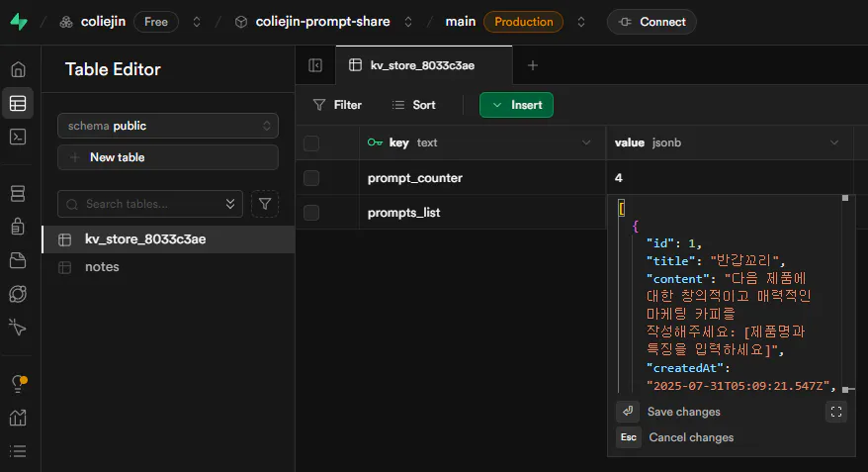Open the Storage folder icon
The height and width of the screenshot is (472, 868).
point(18,260)
